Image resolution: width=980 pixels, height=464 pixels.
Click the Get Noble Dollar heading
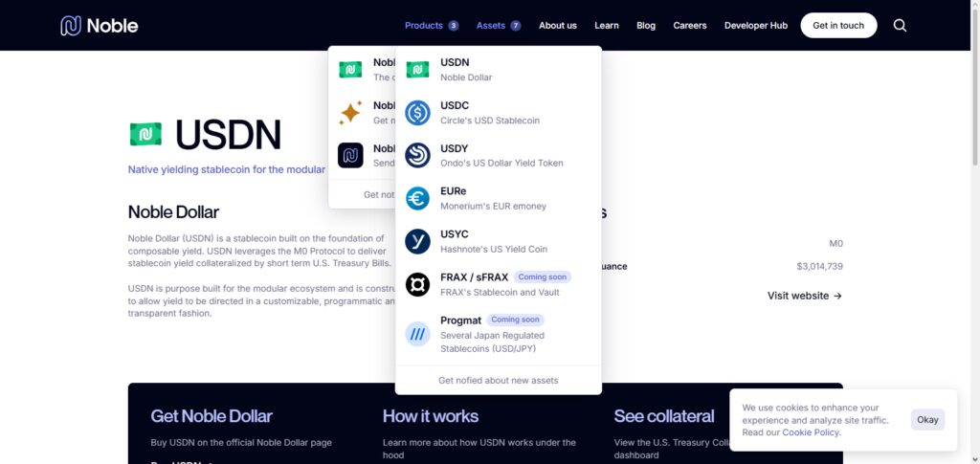coord(212,416)
